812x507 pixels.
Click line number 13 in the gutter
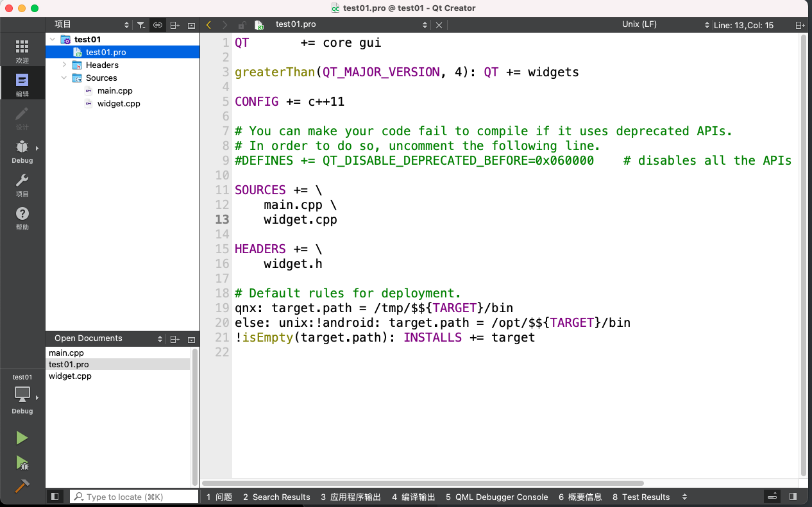[x=222, y=220]
